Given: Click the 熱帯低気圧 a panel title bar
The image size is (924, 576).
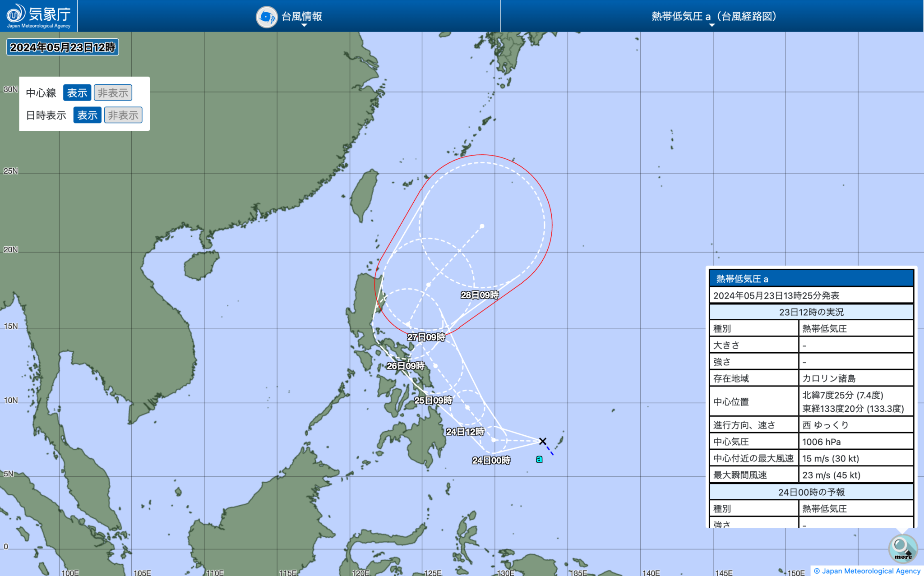Looking at the screenshot, I should point(811,279).
